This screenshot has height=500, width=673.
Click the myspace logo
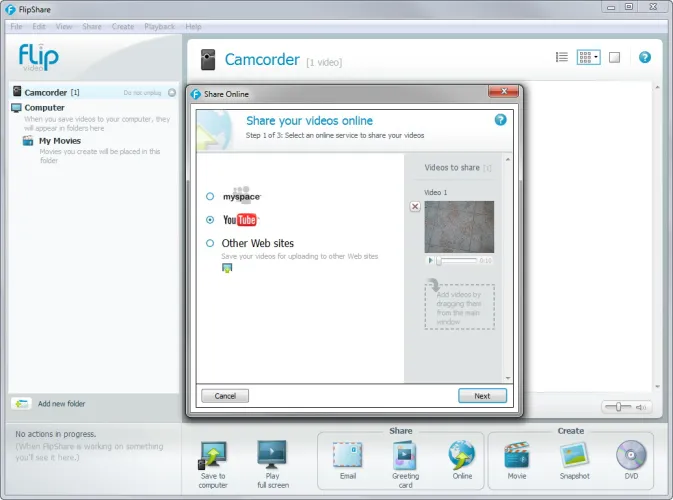click(x=241, y=194)
